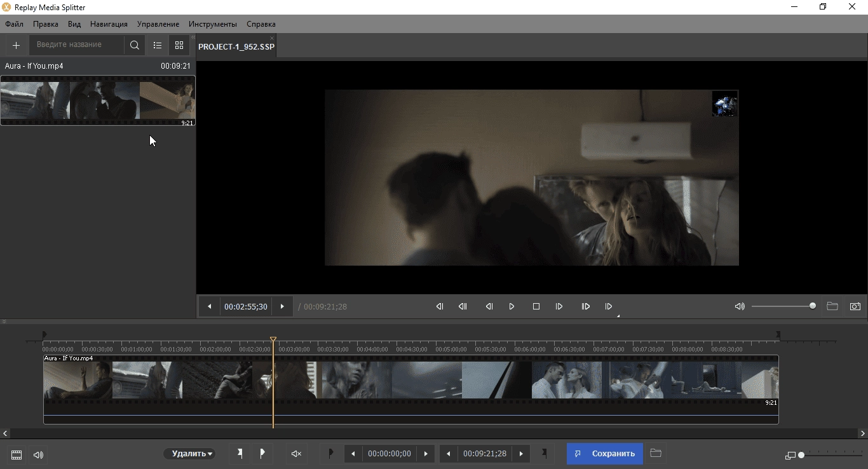This screenshot has height=469, width=868.
Task: Open output folder icon beside volume slider
Action: [x=832, y=306]
